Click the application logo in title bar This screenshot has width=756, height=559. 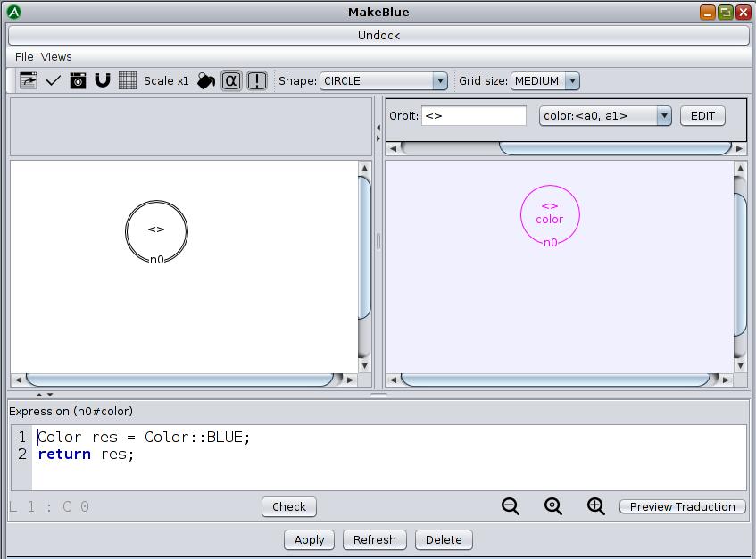14,13
